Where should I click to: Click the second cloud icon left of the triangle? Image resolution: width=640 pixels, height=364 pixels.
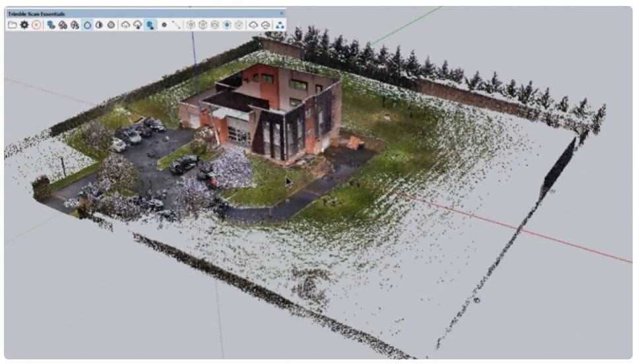click(265, 25)
